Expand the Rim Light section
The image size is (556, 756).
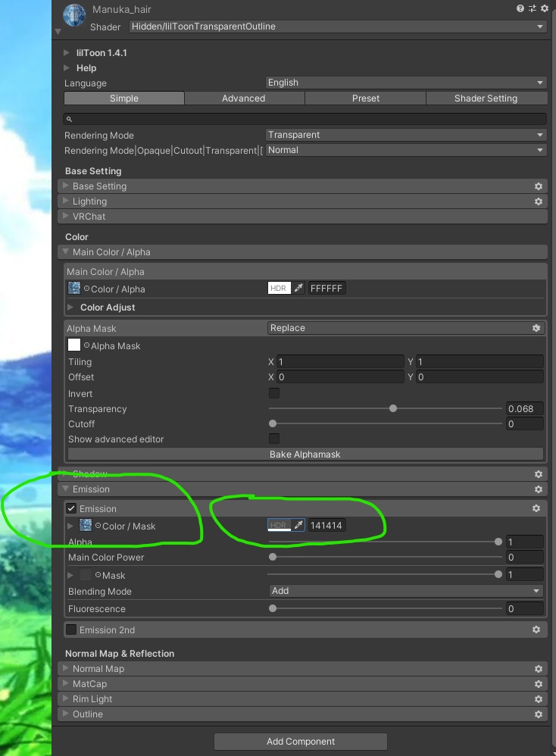click(303, 699)
